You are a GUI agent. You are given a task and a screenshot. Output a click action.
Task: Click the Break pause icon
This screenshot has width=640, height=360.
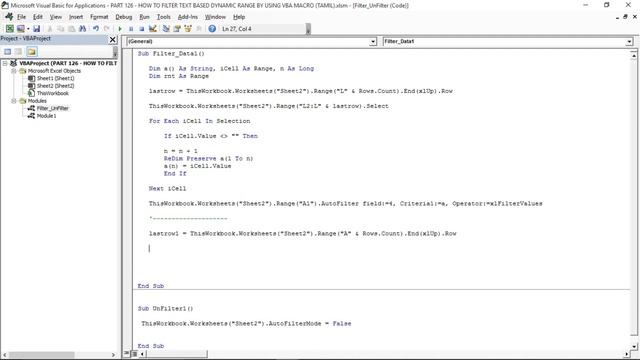pos(131,29)
